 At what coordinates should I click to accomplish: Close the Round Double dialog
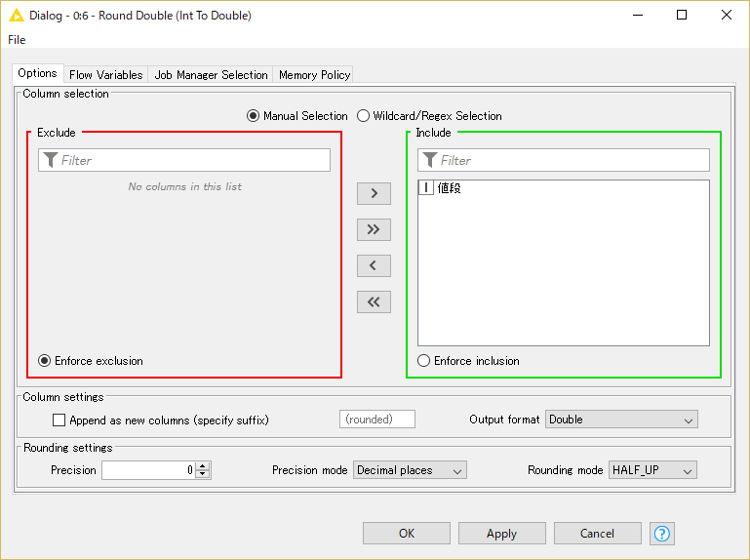[x=726, y=16]
